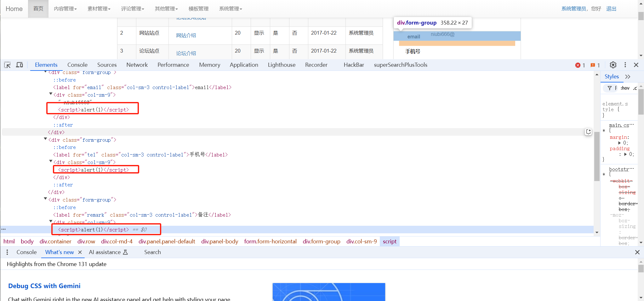Viewport: 644px width, 301px height.
Task: Expand the padding property in main.css rule
Action: 625,154
